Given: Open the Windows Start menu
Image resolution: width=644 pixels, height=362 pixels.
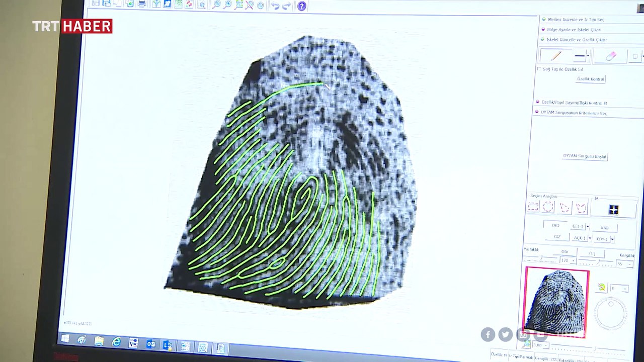Looking at the screenshot, I should click(x=65, y=338).
